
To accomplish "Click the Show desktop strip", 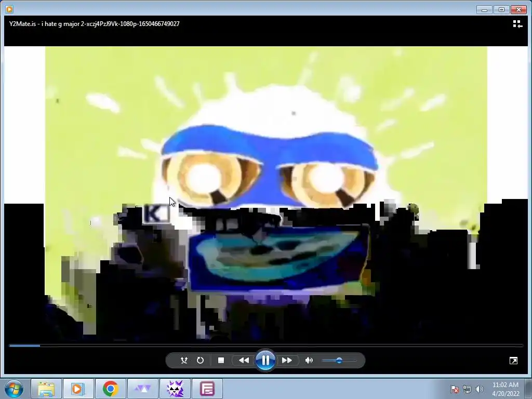I will pyautogui.click(x=528, y=389).
